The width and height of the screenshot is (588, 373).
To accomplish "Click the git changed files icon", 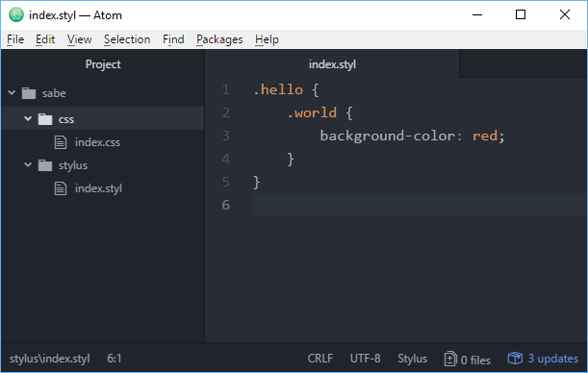I will click(x=450, y=359).
